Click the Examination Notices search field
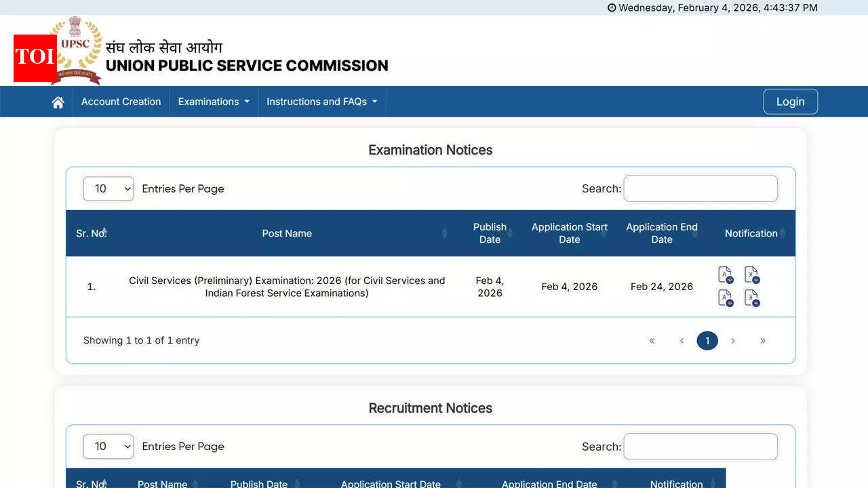The image size is (868, 488). (700, 188)
